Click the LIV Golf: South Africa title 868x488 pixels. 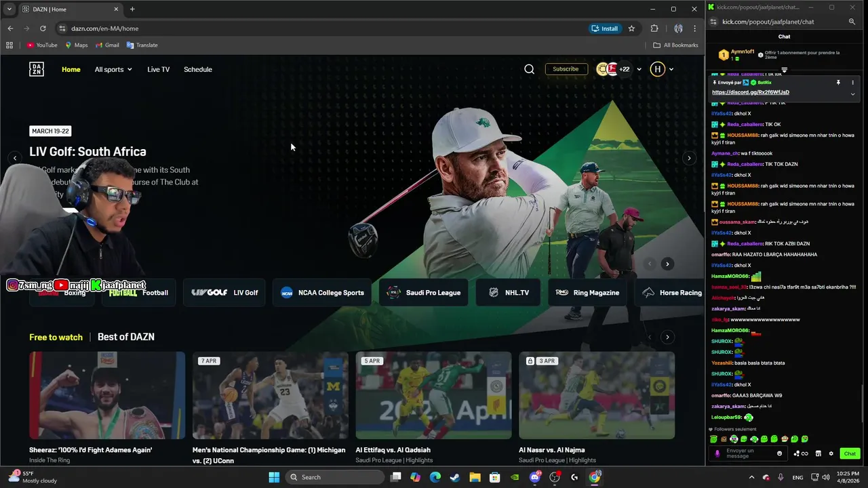coord(87,152)
